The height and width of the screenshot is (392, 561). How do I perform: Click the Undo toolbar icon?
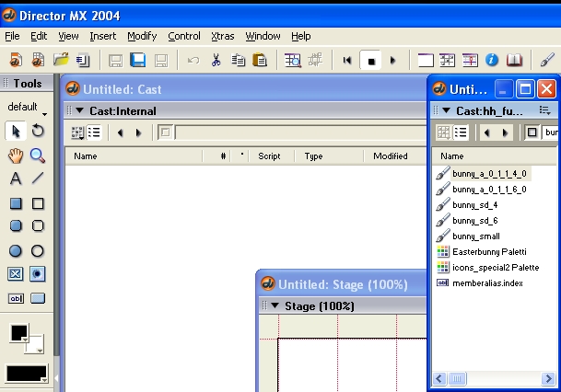click(x=193, y=61)
